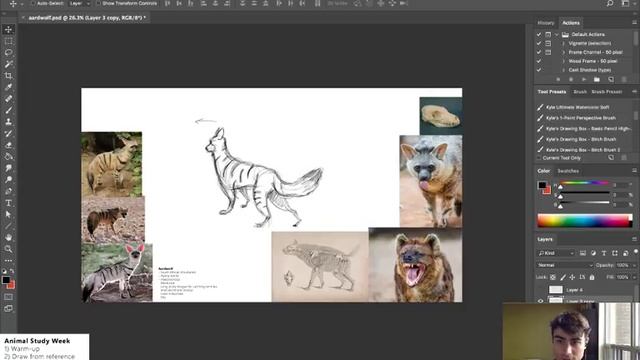Select the Zoom tool

click(x=8, y=249)
